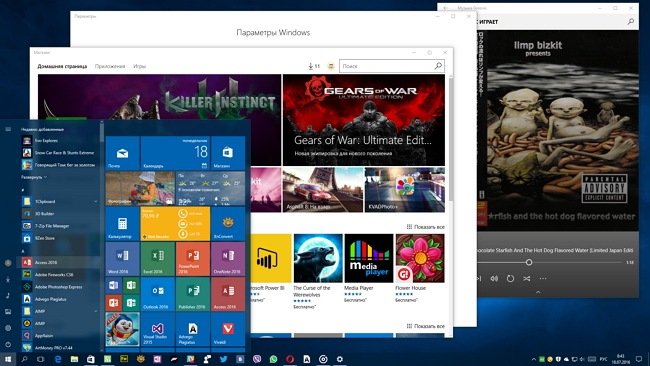Select Adobe Fireworks CS6 in app list
650x366 pixels.
(58, 274)
